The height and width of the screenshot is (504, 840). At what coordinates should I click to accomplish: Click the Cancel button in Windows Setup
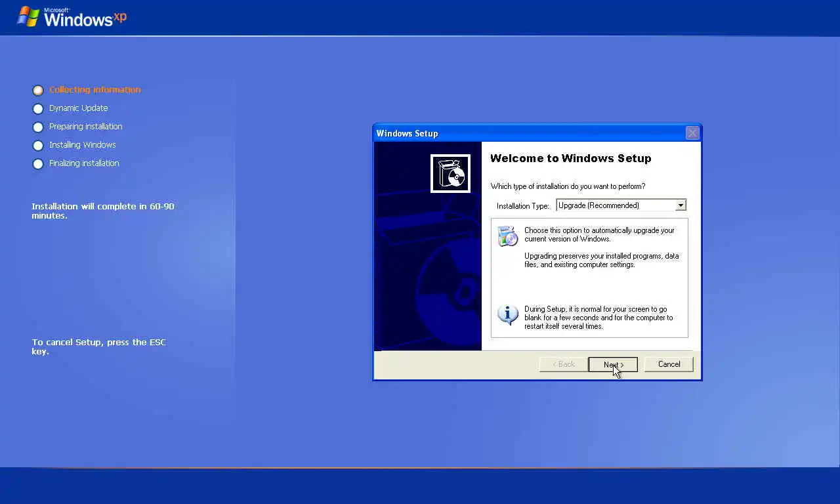(x=669, y=364)
